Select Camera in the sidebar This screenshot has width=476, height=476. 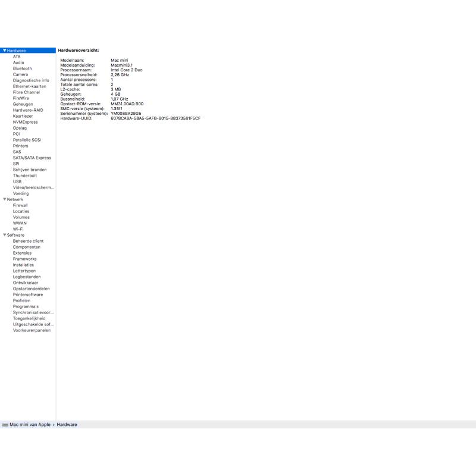[20, 74]
